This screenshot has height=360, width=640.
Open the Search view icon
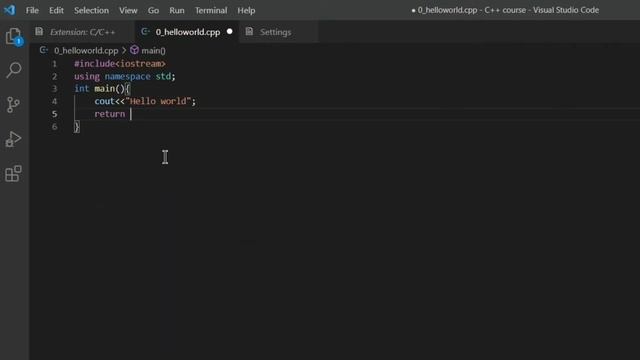coord(13,70)
